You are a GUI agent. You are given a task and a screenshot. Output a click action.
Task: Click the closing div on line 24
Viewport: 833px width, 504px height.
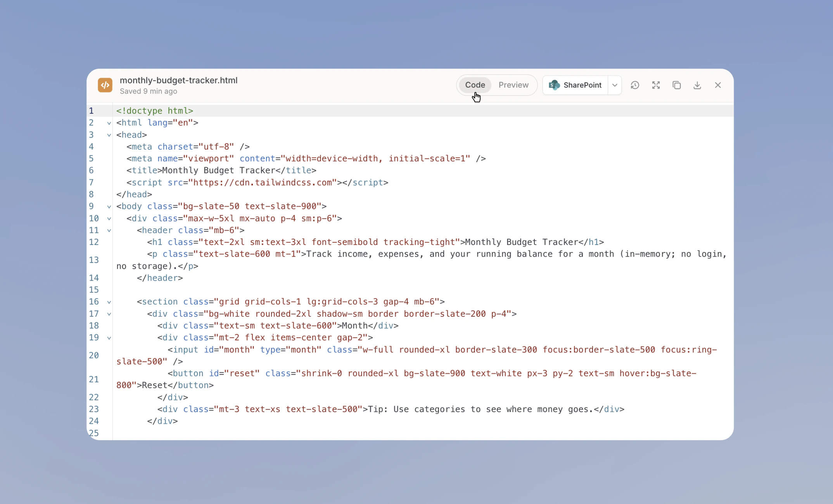162,421
